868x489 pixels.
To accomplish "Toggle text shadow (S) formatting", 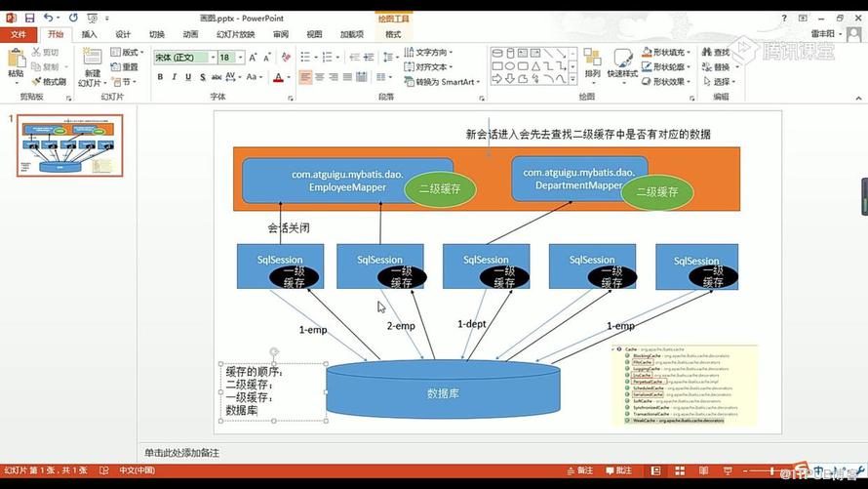I will pos(203,77).
